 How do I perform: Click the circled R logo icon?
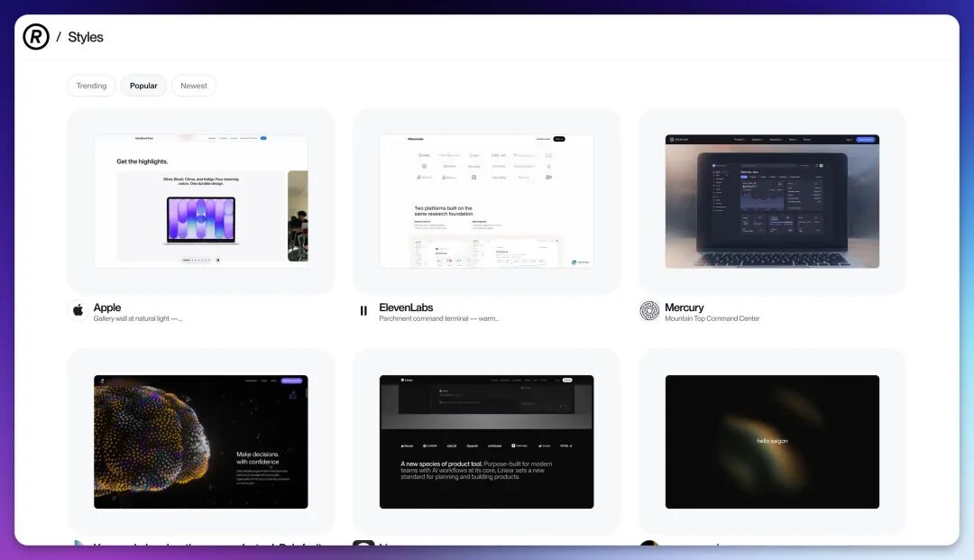[36, 37]
